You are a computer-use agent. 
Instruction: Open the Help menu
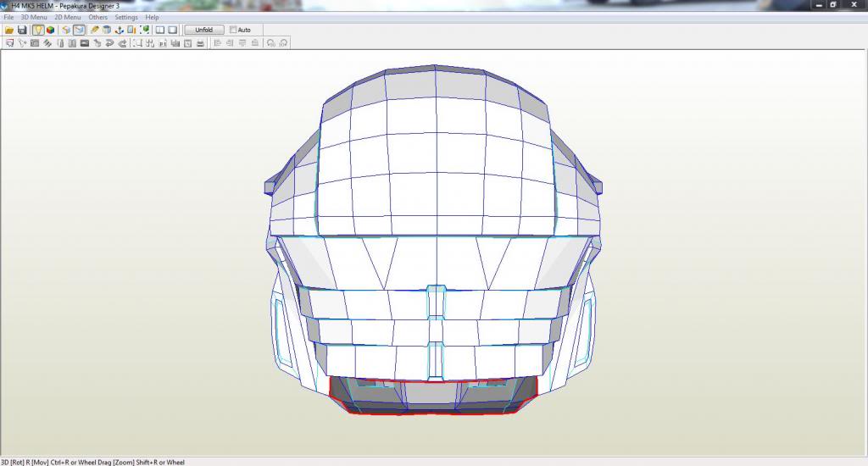[152, 17]
